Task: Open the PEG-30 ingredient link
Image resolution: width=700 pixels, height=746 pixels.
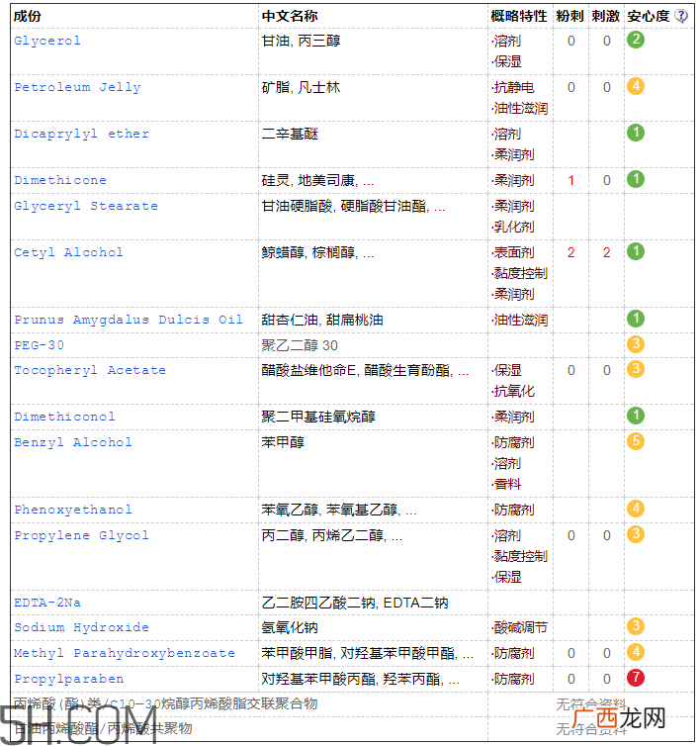Action: [39, 345]
